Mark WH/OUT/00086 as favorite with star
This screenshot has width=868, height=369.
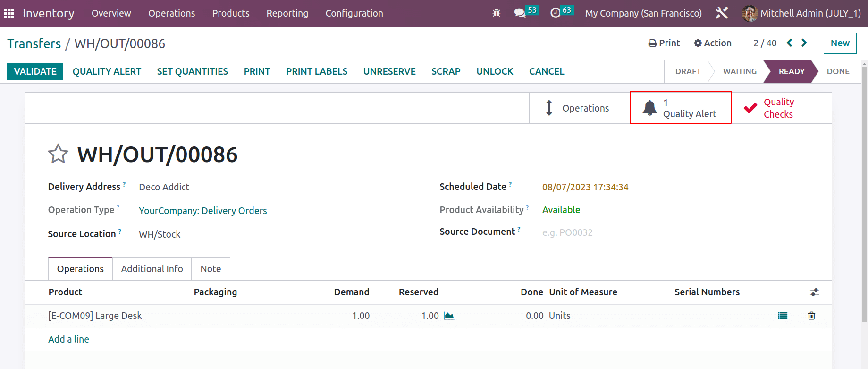tap(58, 154)
